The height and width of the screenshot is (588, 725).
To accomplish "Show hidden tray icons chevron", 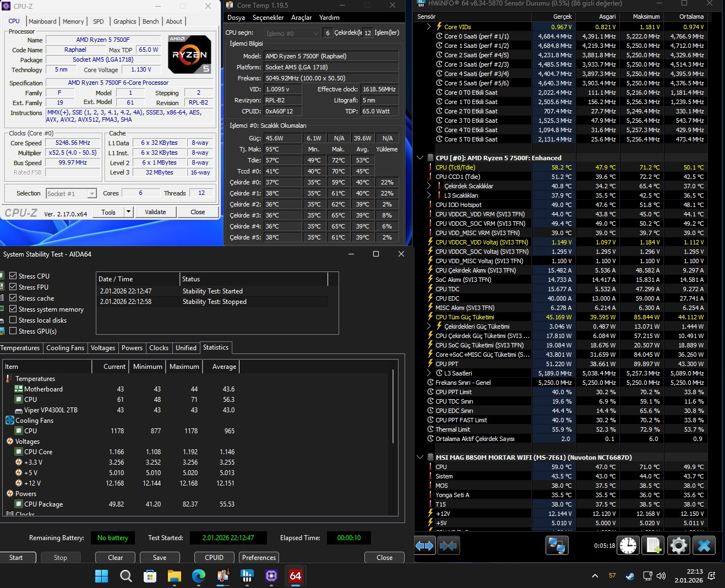I will pos(595,576).
